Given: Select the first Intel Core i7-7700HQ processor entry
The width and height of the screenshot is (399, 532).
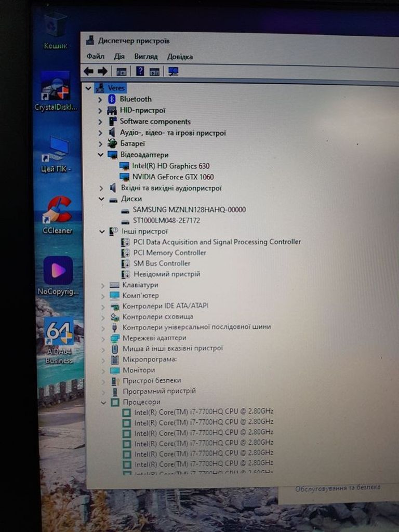Looking at the screenshot, I should (204, 412).
